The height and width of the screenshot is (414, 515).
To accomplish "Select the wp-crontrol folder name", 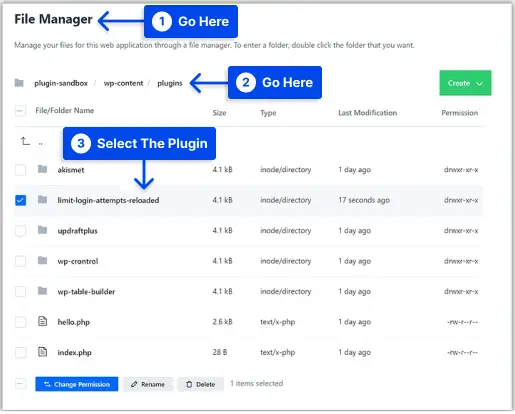I will tap(78, 261).
